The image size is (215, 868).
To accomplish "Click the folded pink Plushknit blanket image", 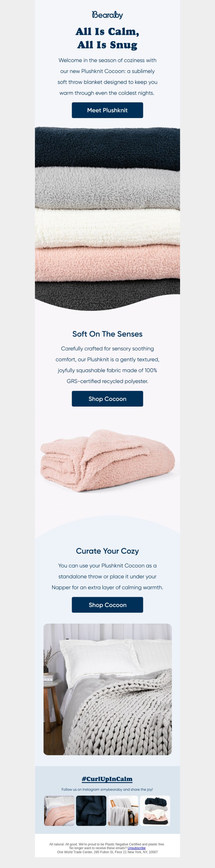I will coord(107,460).
